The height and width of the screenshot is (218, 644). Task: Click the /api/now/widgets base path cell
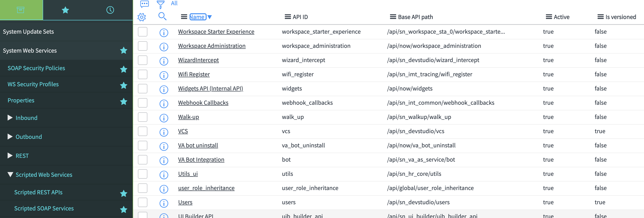pyautogui.click(x=410, y=88)
